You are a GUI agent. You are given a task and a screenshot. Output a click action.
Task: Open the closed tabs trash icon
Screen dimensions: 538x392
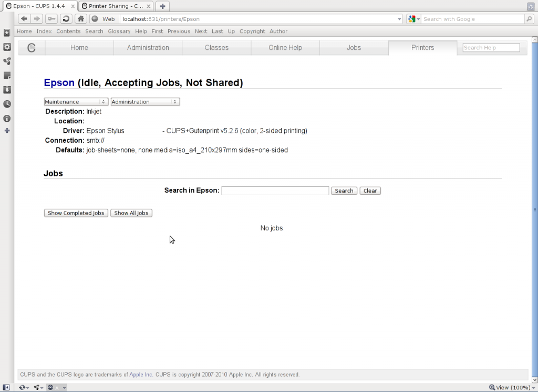point(531,6)
